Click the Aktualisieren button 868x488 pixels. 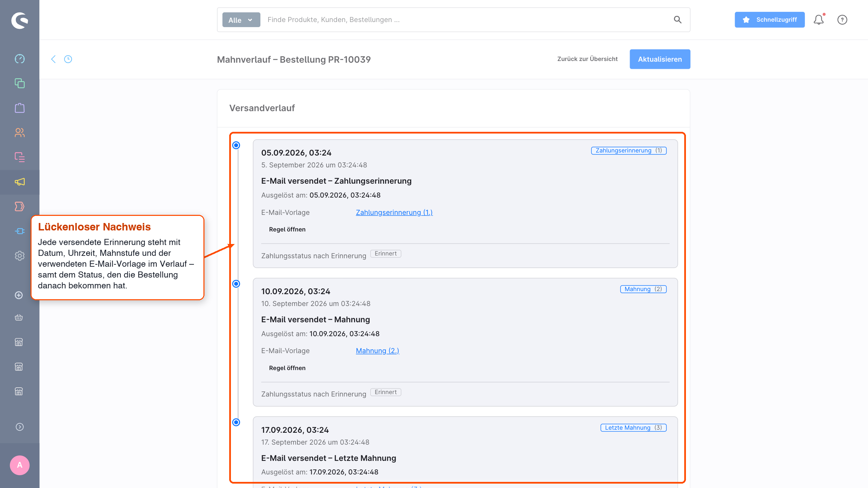660,59
